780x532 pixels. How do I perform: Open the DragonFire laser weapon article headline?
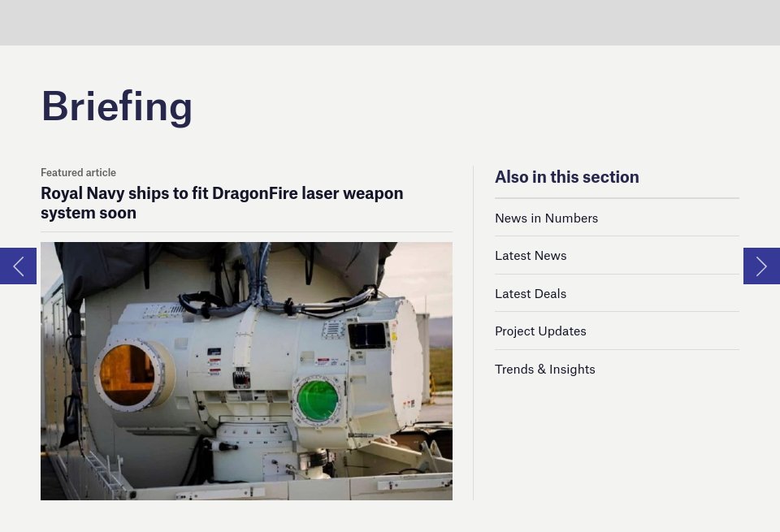click(222, 202)
